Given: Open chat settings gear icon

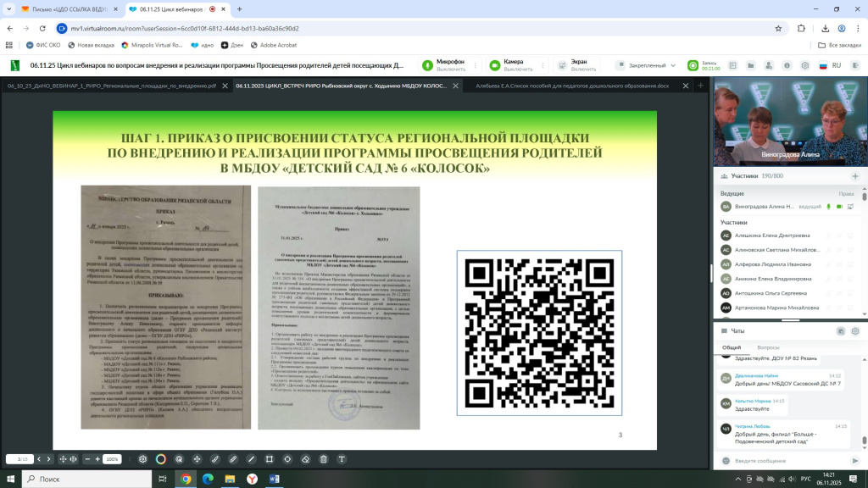Looking at the screenshot, I should pos(854,331).
